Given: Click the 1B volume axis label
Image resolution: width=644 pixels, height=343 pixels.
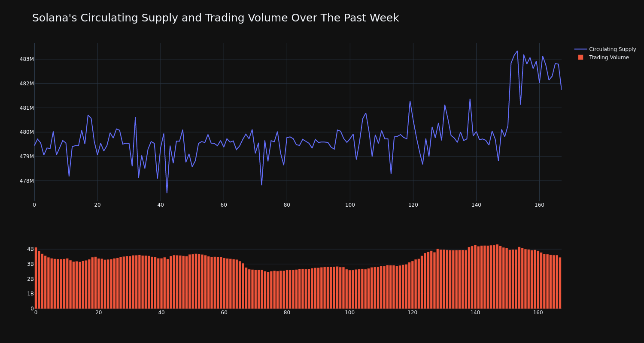Looking at the screenshot, I should 30,294.
